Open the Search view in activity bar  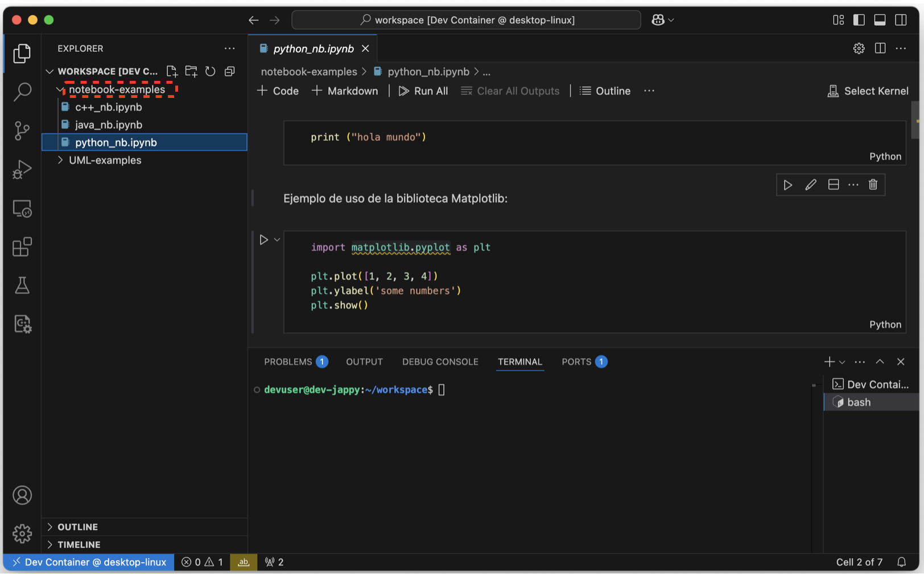(x=22, y=92)
